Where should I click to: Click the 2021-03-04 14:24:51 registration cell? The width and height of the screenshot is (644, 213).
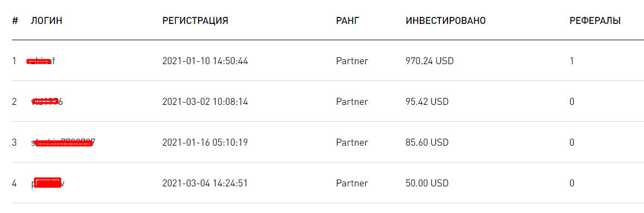[x=205, y=183]
